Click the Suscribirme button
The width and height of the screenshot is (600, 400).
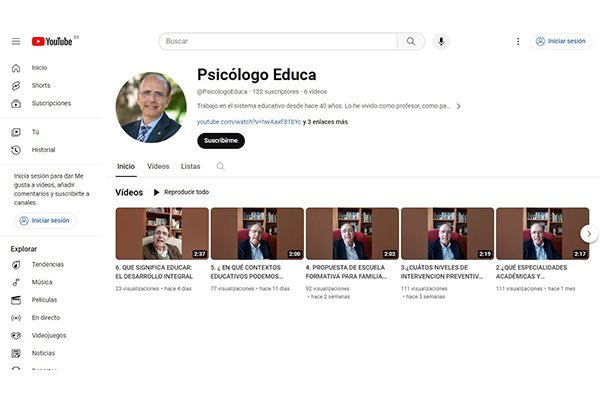coord(221,141)
